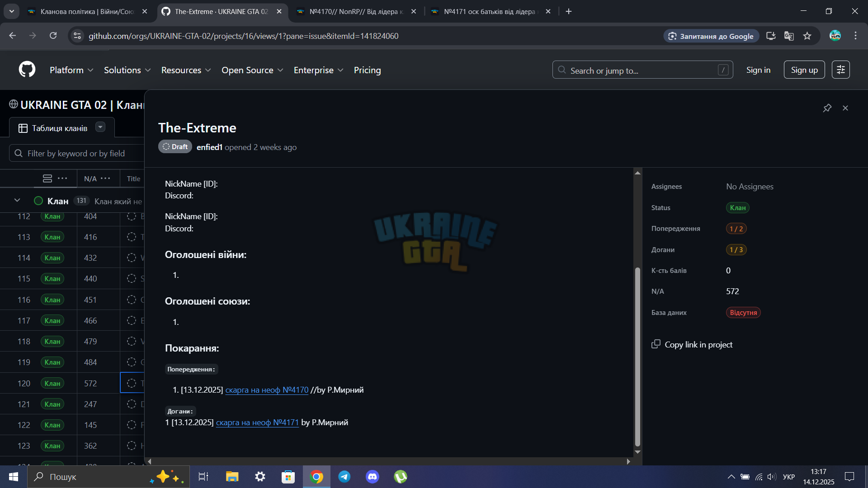Open the Таблиця кланів view dropdown arrow
Screen dimensions: 868x488
100,127
